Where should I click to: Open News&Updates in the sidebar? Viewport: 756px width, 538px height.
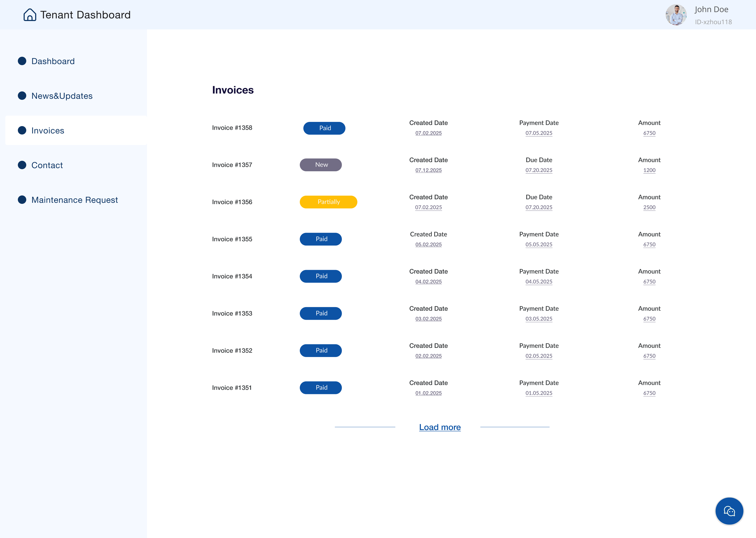point(62,96)
